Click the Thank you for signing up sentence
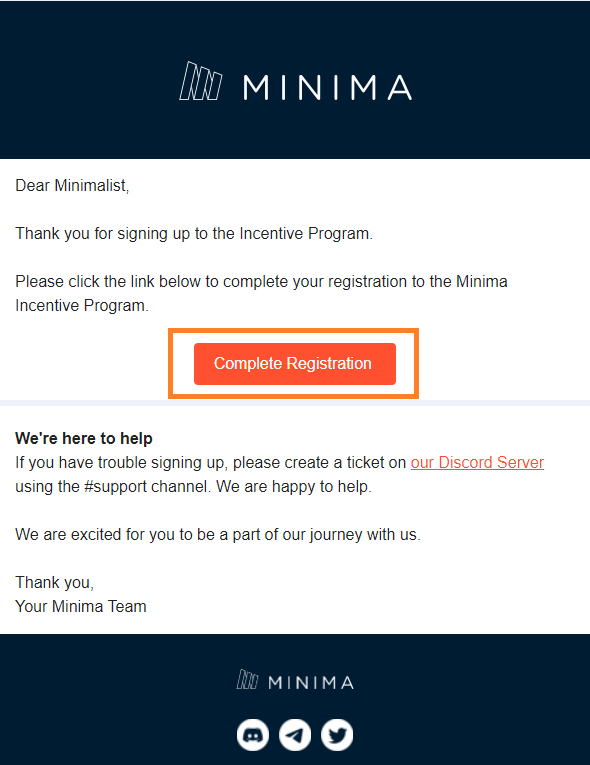The image size is (590, 765). pyautogui.click(x=194, y=234)
